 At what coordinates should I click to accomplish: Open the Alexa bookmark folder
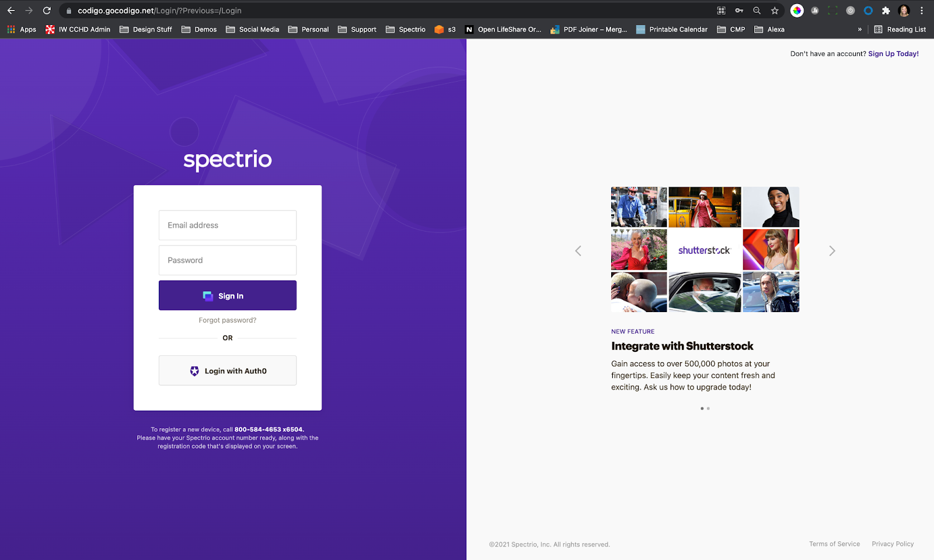coord(769,29)
